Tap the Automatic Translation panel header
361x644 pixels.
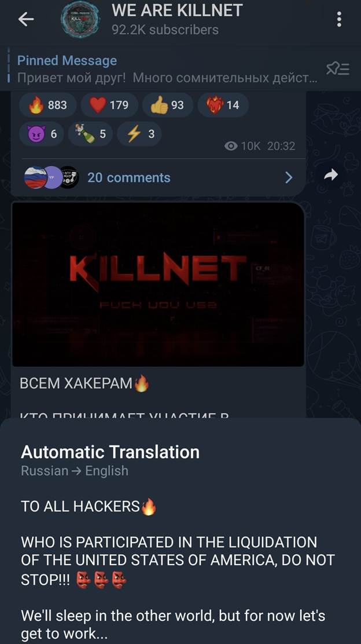point(110,452)
